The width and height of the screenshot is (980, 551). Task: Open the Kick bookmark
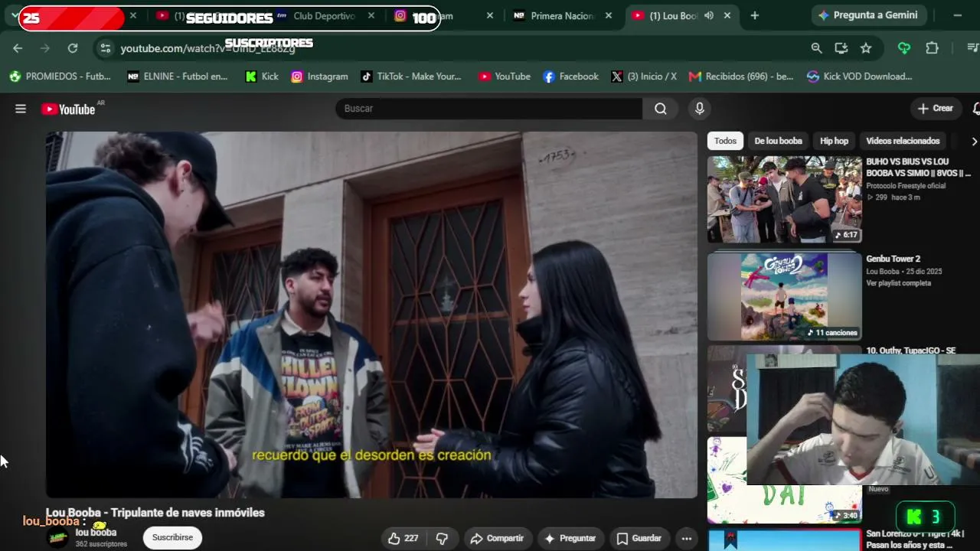coord(262,77)
